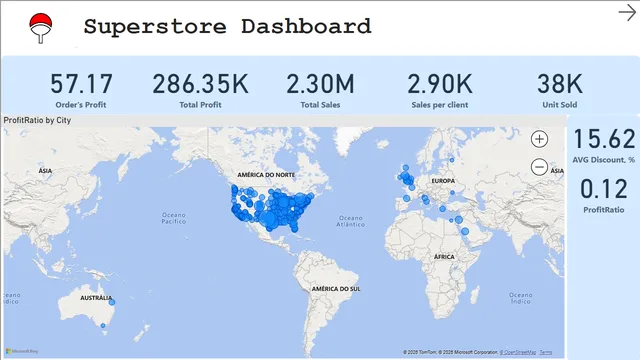Screen dimensions: 640x360
Task: Open the Terms link on map
Action: 546,352
